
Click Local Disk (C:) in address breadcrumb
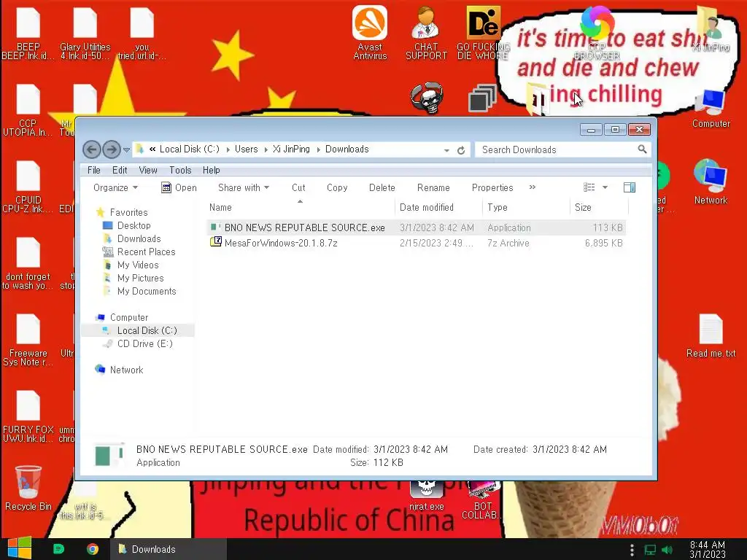(x=189, y=149)
